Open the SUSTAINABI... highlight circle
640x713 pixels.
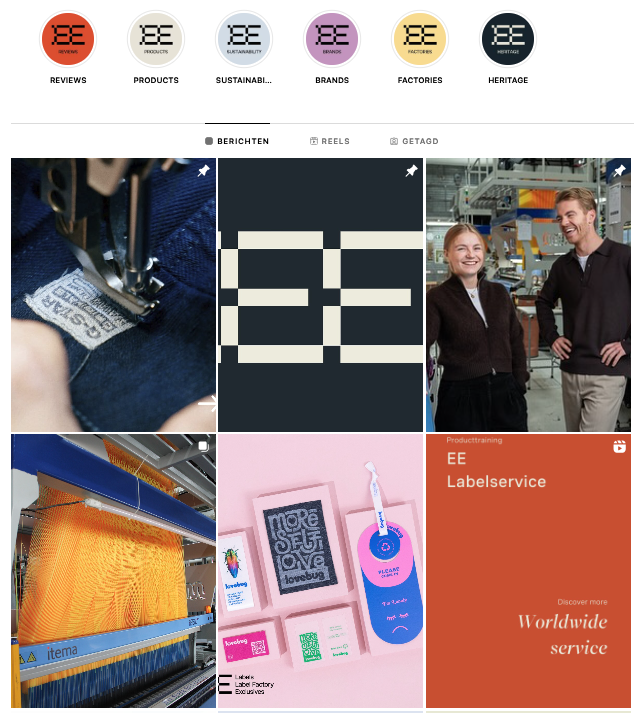(244, 39)
